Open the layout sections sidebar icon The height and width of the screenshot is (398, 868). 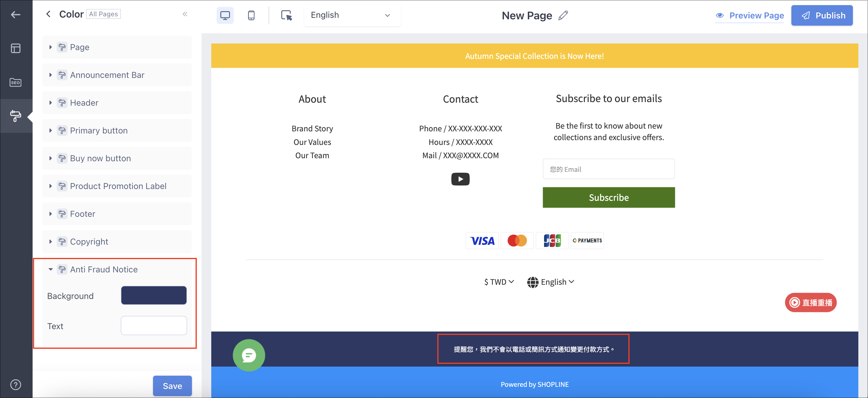pos(15,48)
